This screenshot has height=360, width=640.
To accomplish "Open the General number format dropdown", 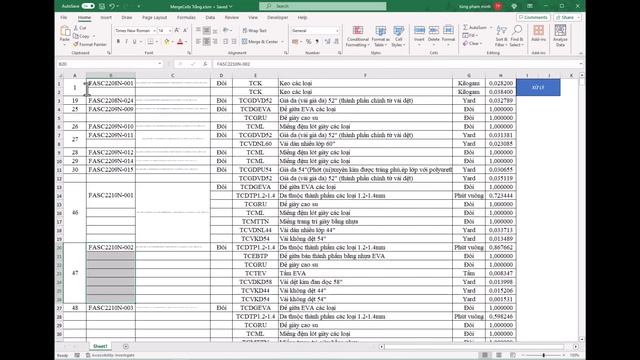I will pos(337,31).
